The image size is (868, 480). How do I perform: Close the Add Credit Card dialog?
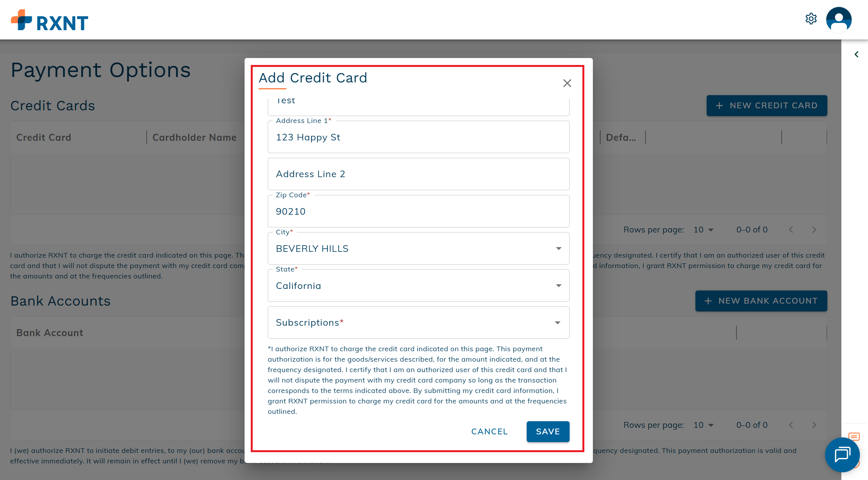pos(567,83)
